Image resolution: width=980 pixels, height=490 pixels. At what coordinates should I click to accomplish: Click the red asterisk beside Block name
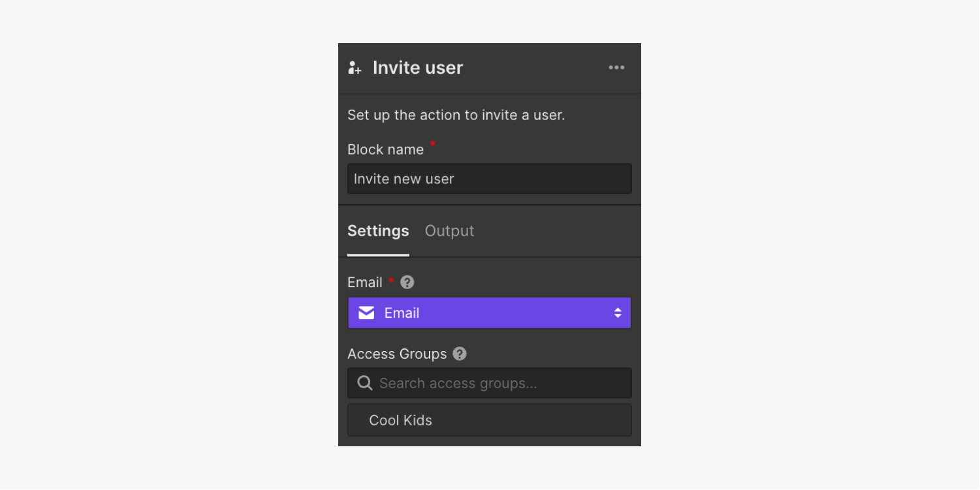click(x=432, y=144)
